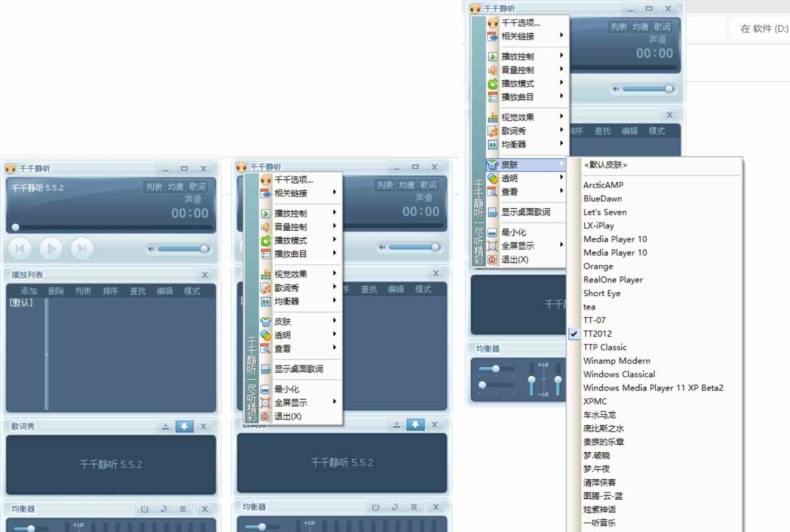The height and width of the screenshot is (532, 790).
Task: Click the previous track button in left player
Action: (x=20, y=248)
